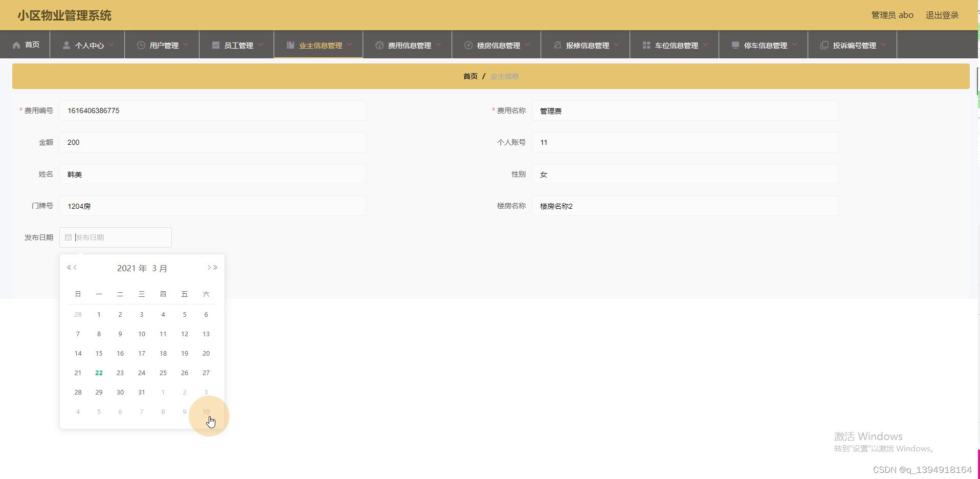Select day 13 in the calendar
The image size is (980, 479).
tap(206, 334)
